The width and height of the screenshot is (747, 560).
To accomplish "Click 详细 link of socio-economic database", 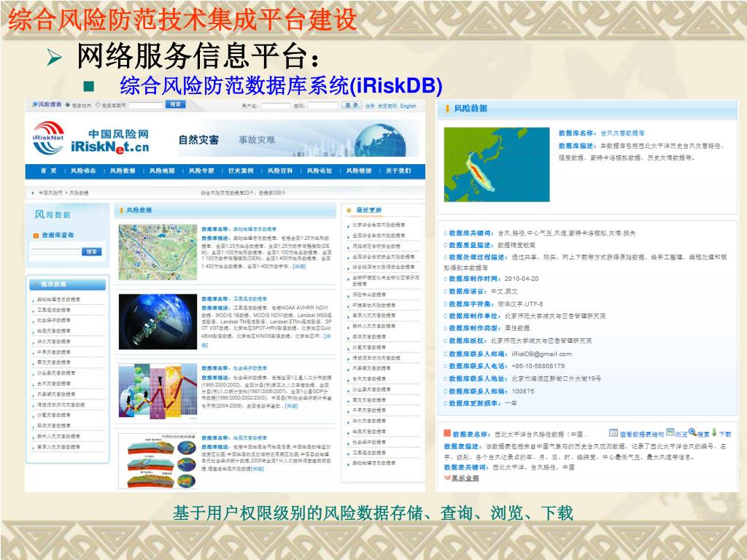I will pyautogui.click(x=291, y=406).
